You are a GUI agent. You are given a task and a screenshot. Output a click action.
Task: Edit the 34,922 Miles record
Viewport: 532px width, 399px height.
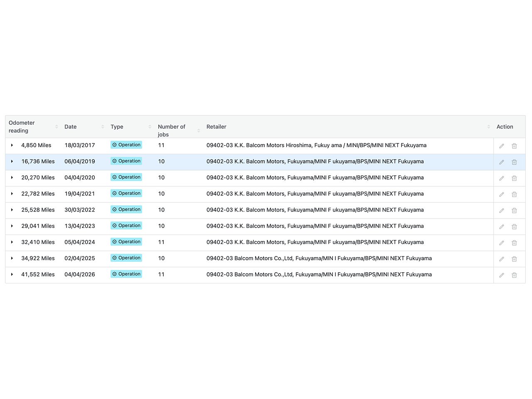[502, 259]
